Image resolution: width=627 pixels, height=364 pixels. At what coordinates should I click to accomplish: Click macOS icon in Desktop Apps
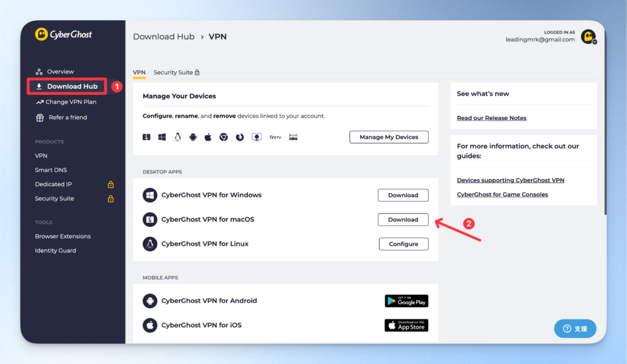click(150, 220)
